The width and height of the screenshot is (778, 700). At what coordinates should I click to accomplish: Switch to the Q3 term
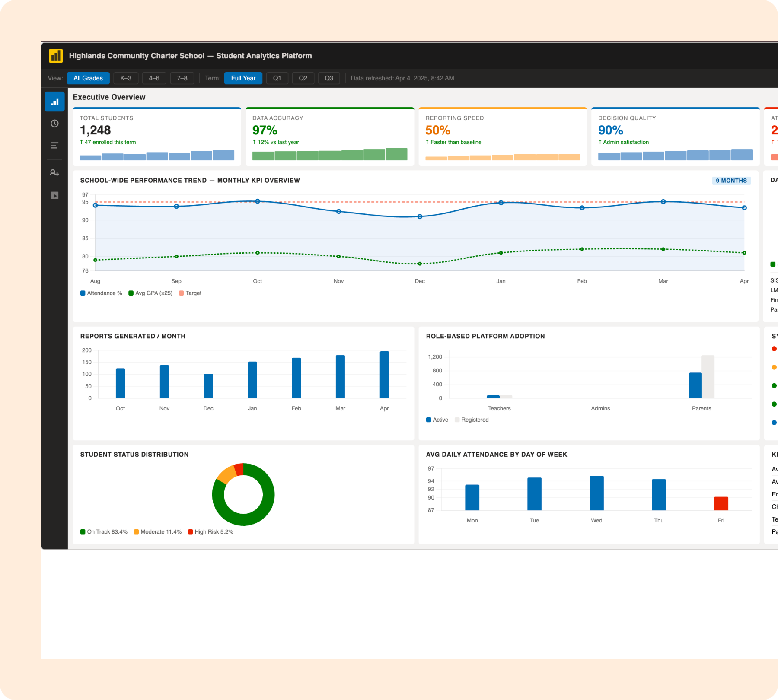pos(329,78)
